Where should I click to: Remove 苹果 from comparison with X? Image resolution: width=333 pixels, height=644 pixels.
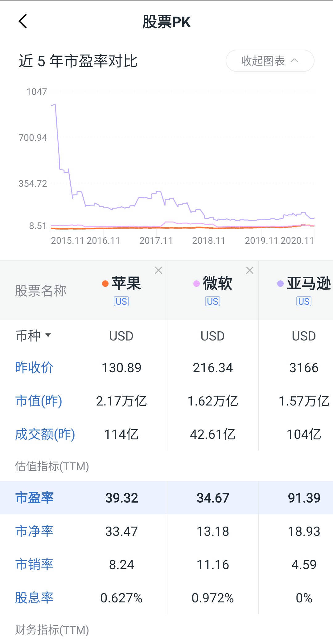click(158, 270)
